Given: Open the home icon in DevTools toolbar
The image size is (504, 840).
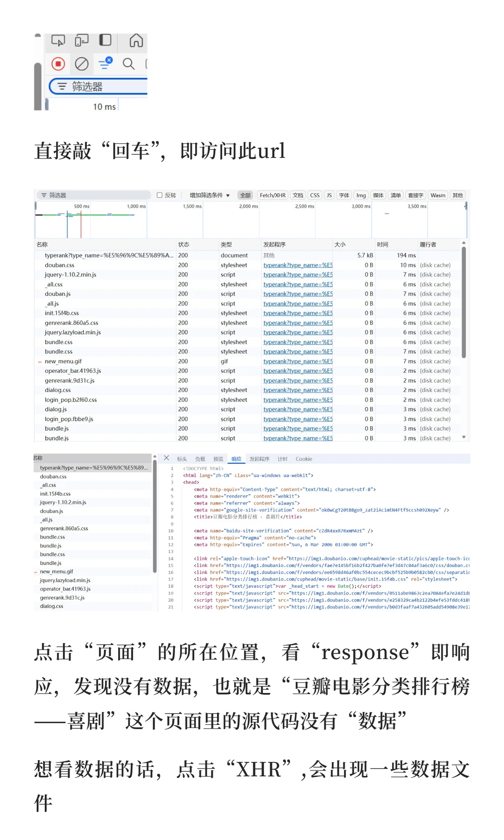Looking at the screenshot, I should (136, 41).
